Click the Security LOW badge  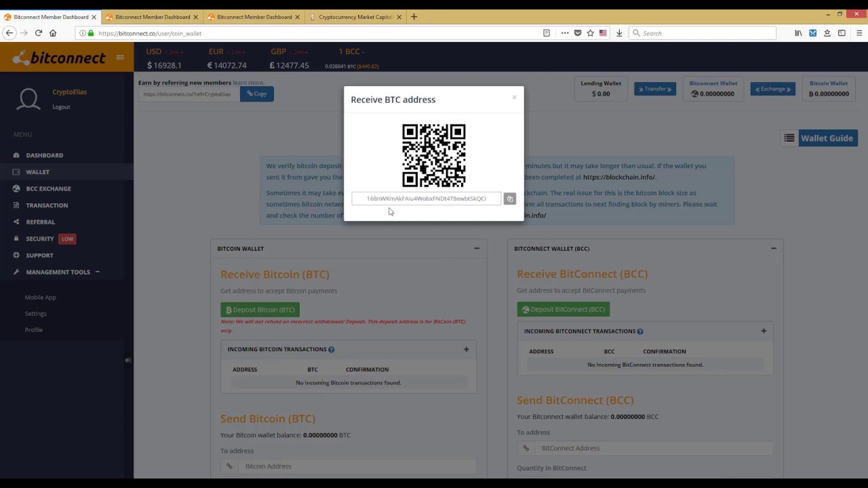click(67, 239)
